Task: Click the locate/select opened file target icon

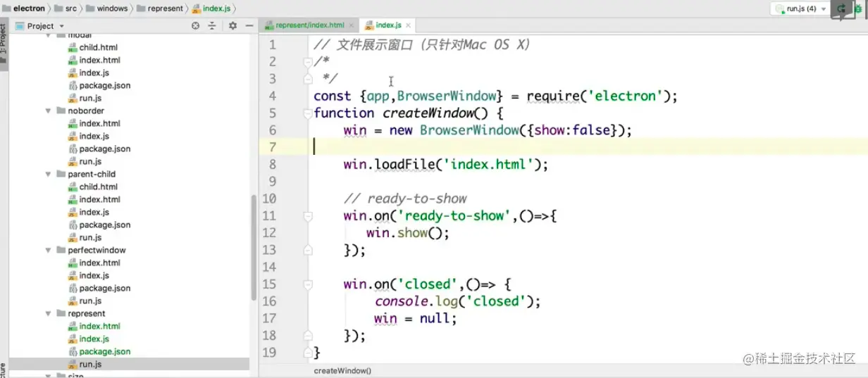Action: point(195,26)
